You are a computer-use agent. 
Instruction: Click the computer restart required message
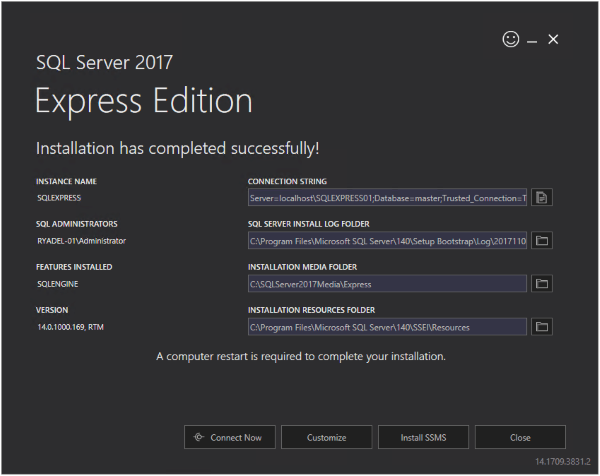point(301,356)
